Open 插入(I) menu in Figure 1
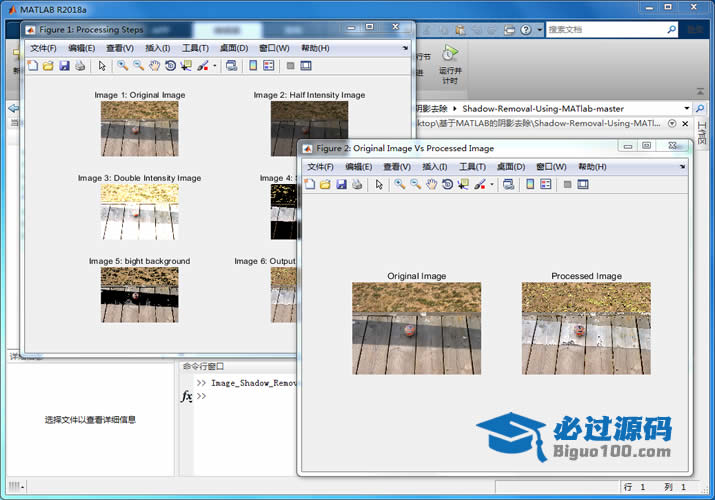 157,48
